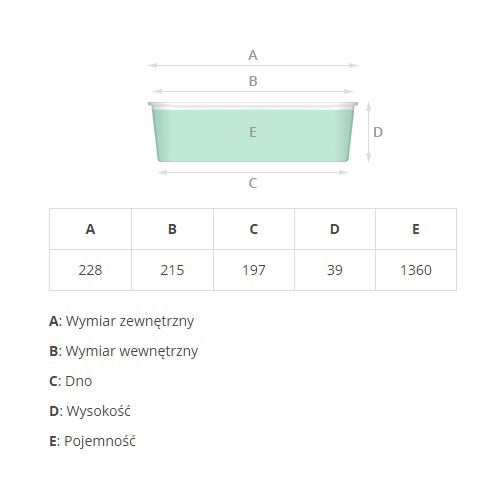Select the table header cell C

point(254,229)
